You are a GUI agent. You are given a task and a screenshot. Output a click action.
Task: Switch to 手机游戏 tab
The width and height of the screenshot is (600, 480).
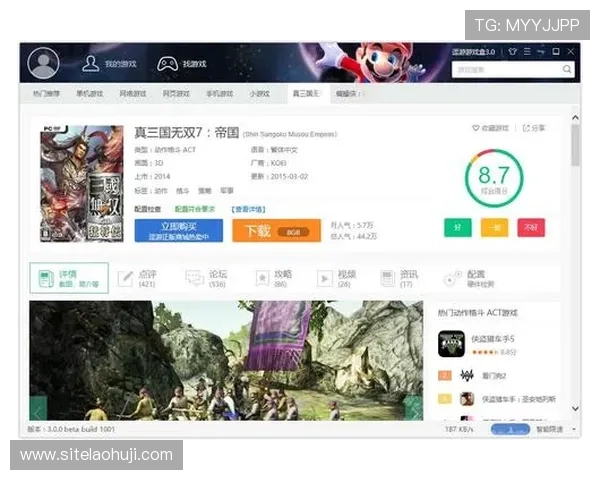(x=219, y=93)
